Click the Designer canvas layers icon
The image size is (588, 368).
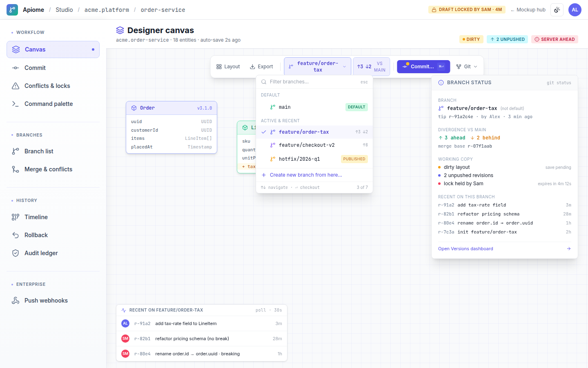point(120,30)
